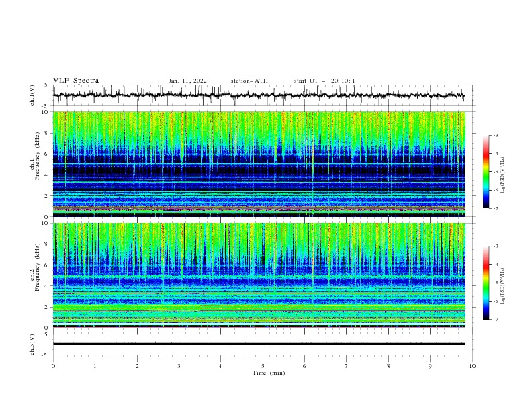Click time axis tick label "3"
This screenshot has width=532, height=411.
[179, 366]
